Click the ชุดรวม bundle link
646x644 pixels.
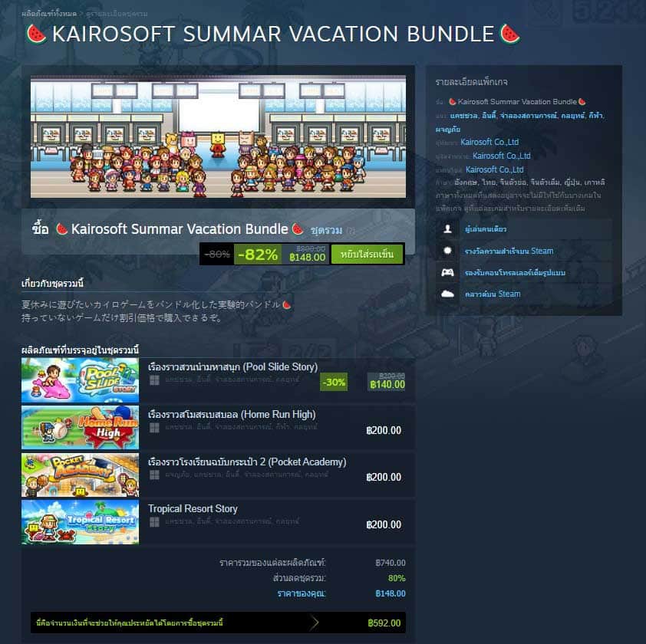coord(326,230)
